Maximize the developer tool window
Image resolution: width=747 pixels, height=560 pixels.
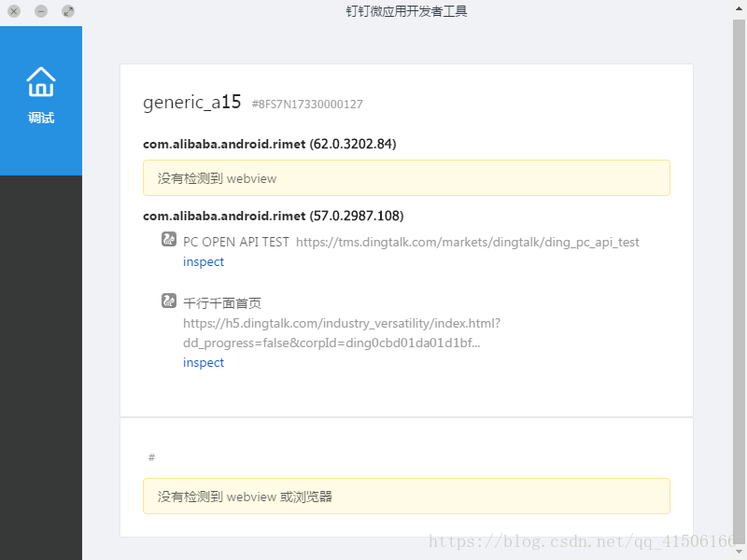[x=68, y=11]
